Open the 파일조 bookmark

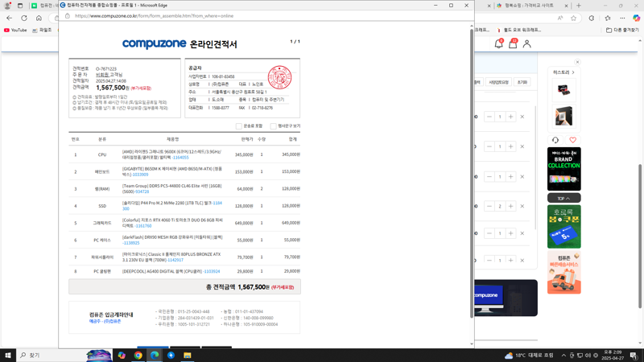[x=42, y=30]
